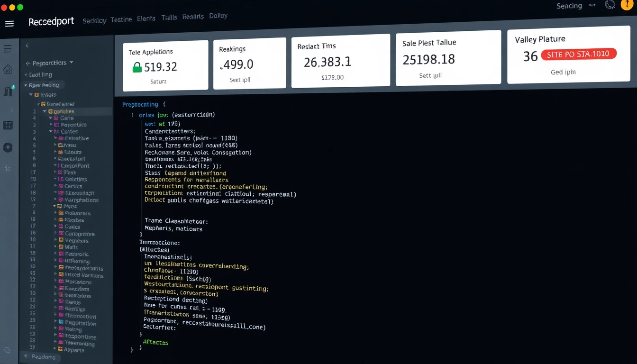637x364 pixels.
Task: Open notifications via the bell icon top right
Action: click(x=610, y=5)
